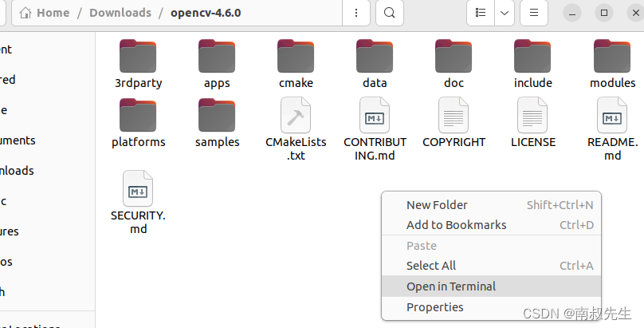Expand the view options dropdown arrow
The width and height of the screenshot is (644, 328).
pyautogui.click(x=505, y=13)
